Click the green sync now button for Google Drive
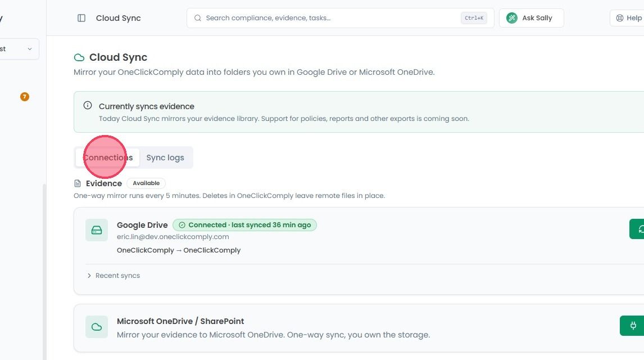This screenshot has width=644, height=360. tap(637, 229)
